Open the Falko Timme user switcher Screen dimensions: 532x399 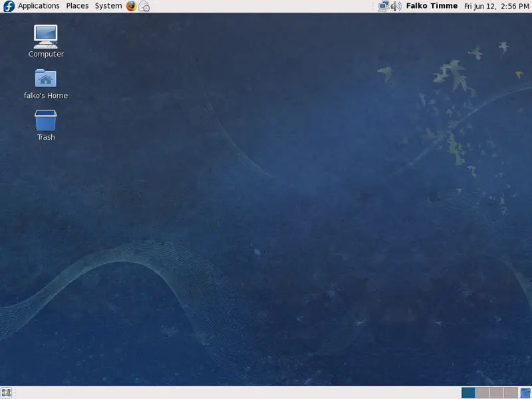[x=432, y=6]
